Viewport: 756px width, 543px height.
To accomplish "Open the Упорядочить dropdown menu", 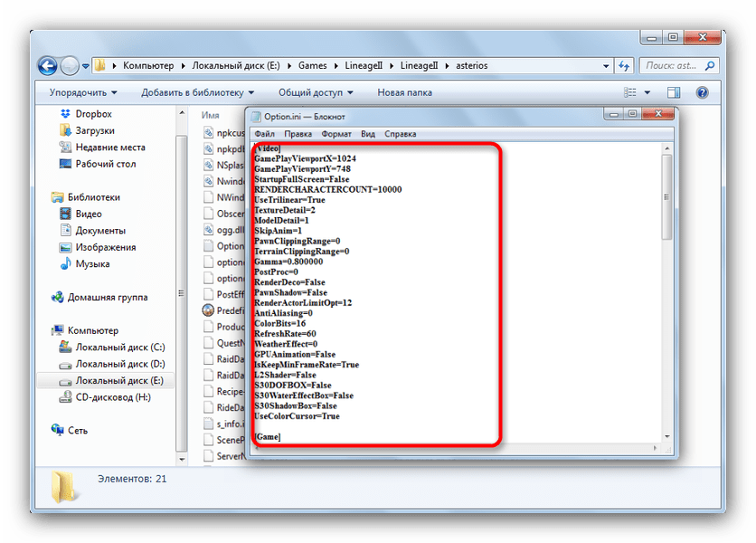I will [83, 92].
